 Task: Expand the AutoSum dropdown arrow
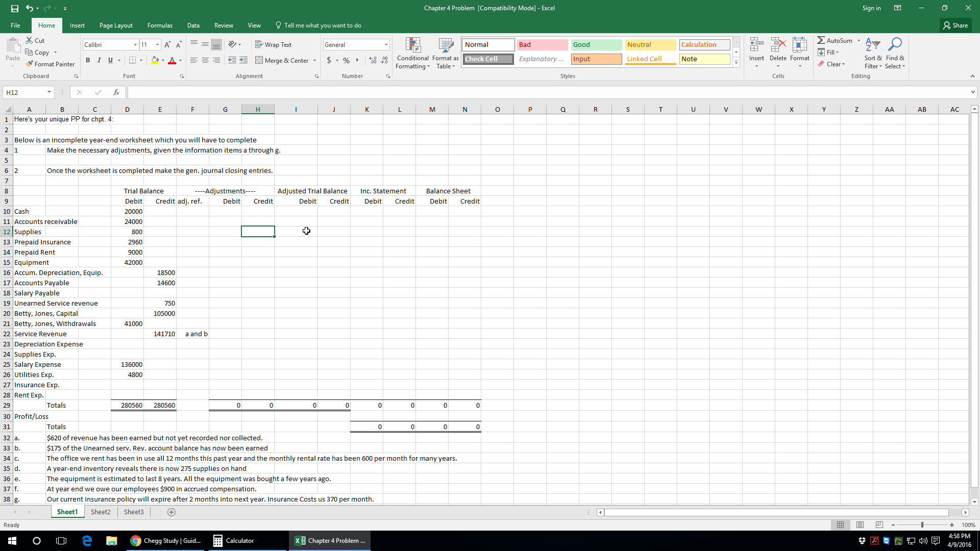pos(859,40)
